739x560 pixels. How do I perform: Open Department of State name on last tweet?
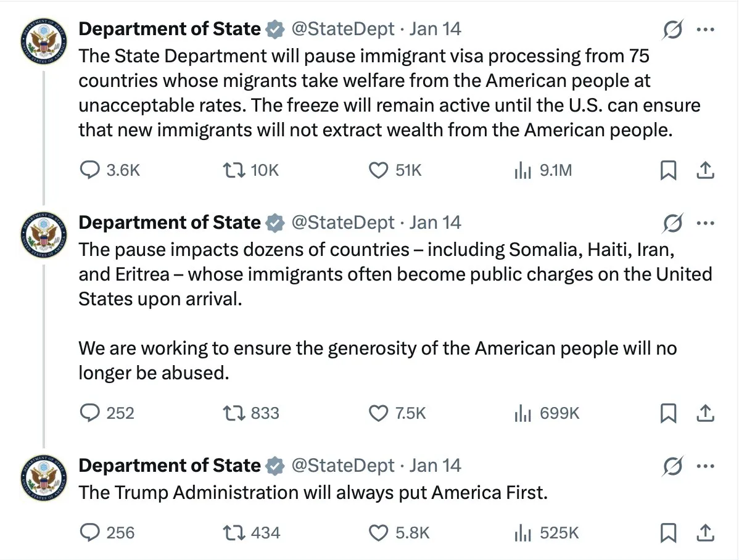click(x=170, y=466)
